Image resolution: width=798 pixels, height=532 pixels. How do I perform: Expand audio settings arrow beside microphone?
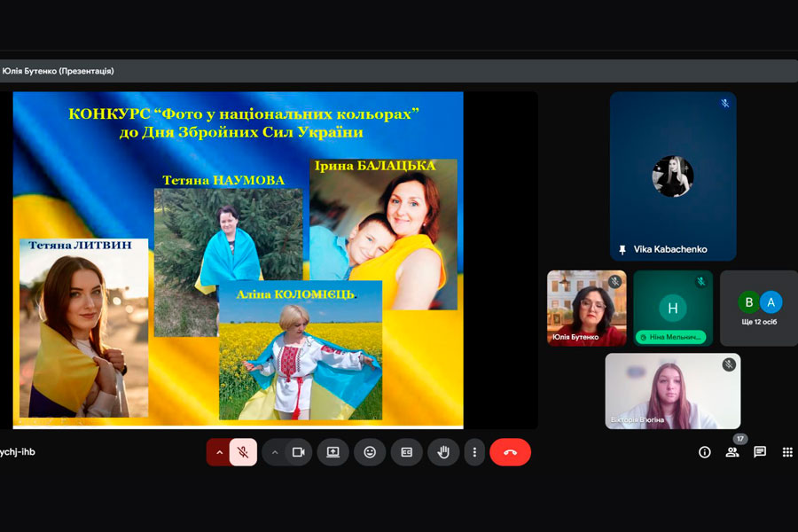(220, 452)
